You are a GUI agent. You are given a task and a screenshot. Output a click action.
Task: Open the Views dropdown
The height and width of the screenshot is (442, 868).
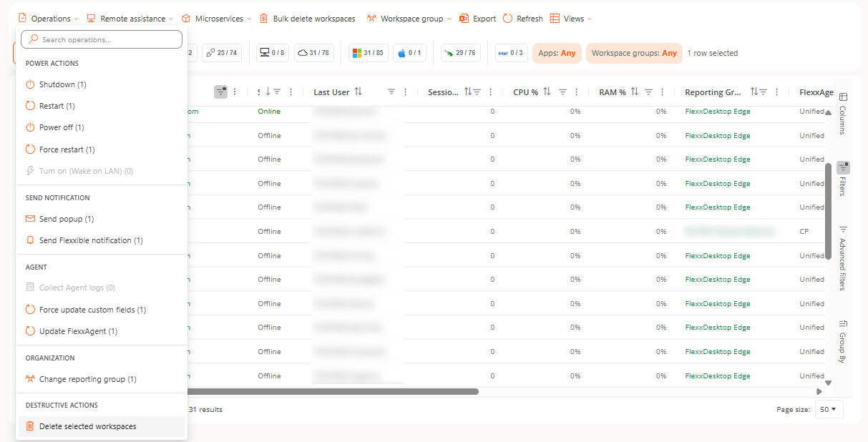click(571, 19)
